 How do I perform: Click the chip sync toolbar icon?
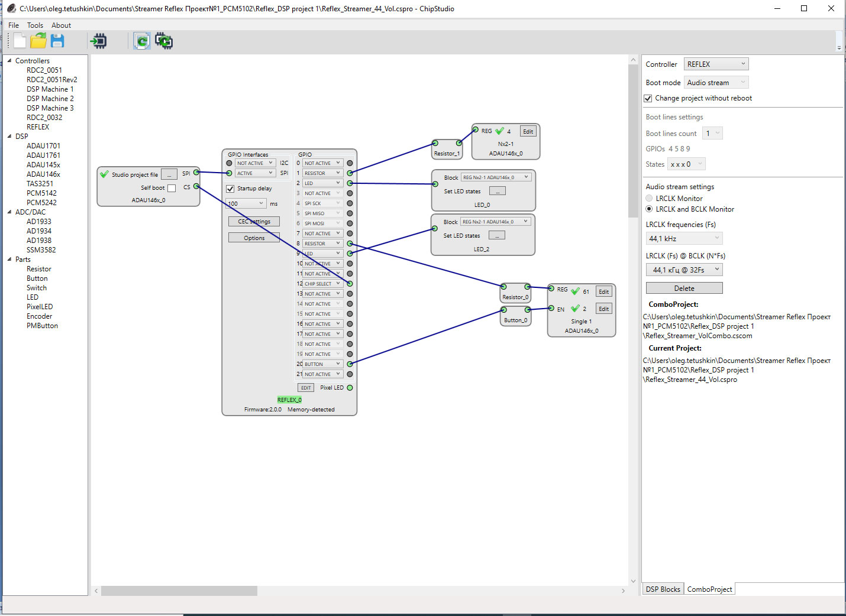coord(163,41)
